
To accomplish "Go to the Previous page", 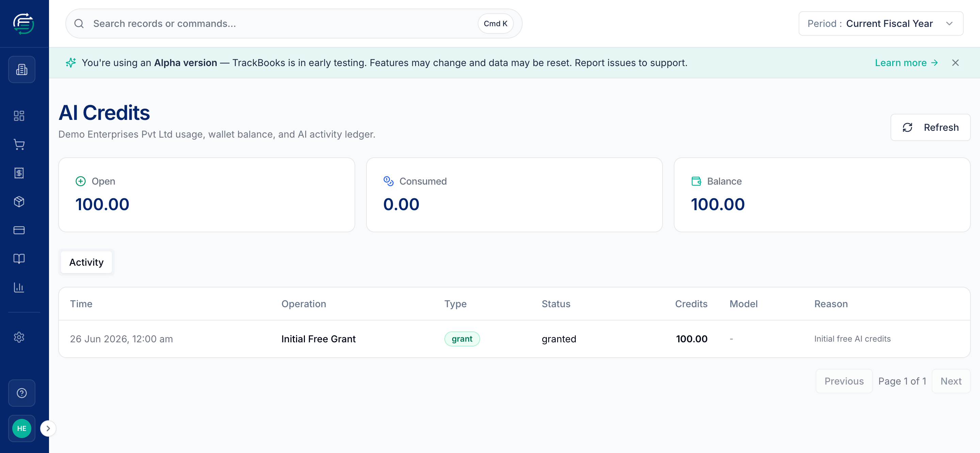I will coord(844,381).
